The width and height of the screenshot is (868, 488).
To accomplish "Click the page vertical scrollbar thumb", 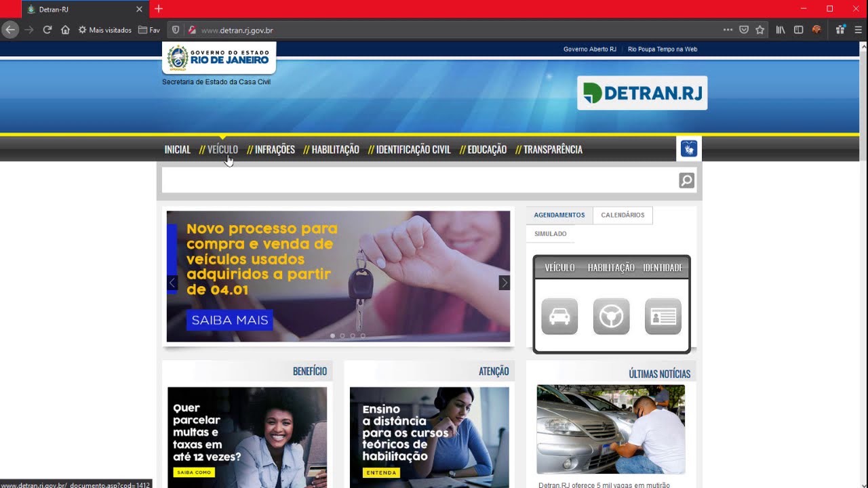I will pyautogui.click(x=863, y=106).
